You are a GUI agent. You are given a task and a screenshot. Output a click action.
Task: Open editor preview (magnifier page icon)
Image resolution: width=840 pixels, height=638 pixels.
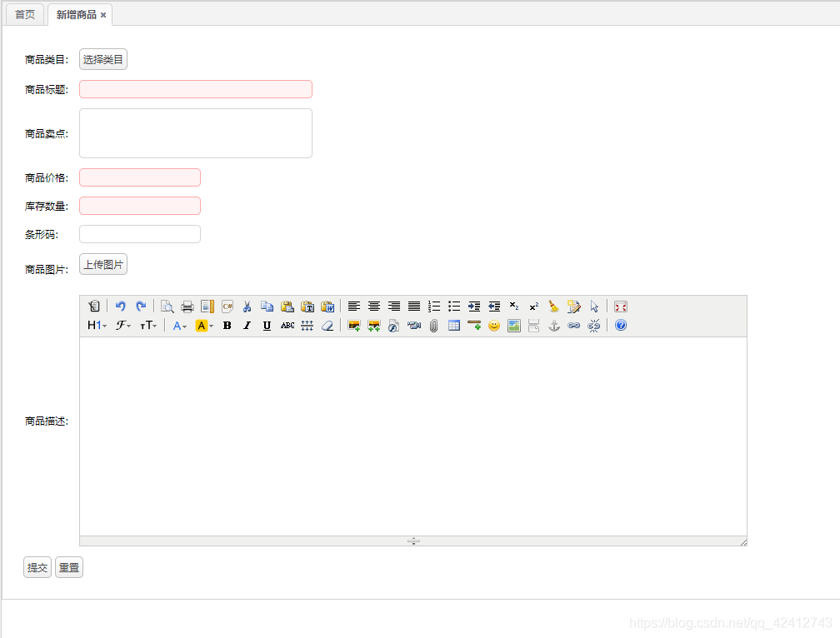click(167, 307)
